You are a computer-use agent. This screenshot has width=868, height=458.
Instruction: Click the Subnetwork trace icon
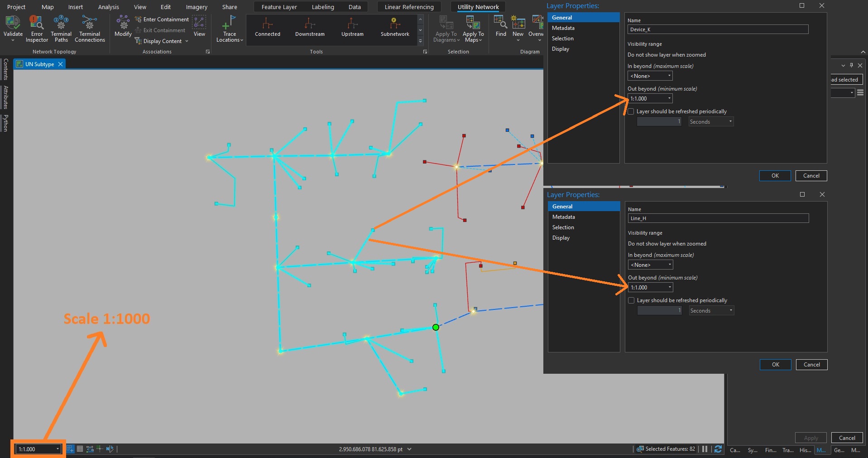[395, 24]
